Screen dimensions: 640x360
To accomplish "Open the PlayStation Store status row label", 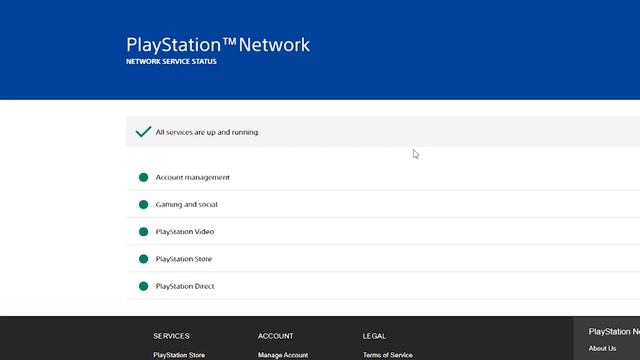I will point(184,259).
